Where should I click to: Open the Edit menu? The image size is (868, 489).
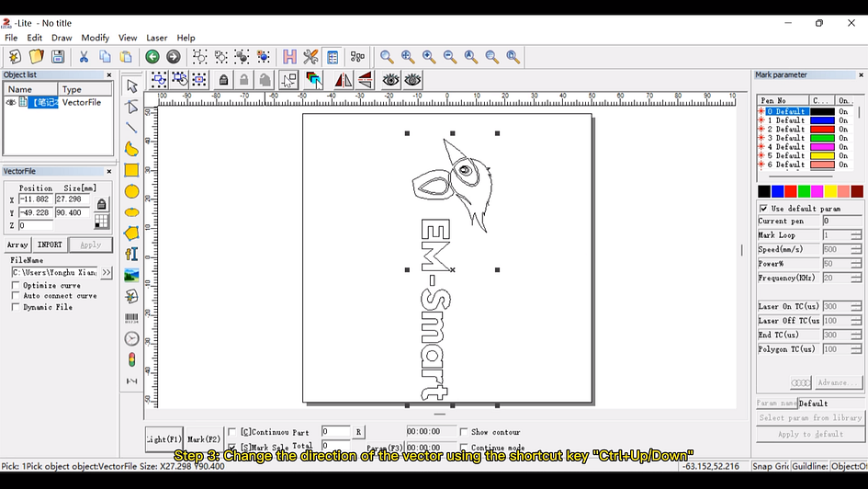(x=34, y=38)
